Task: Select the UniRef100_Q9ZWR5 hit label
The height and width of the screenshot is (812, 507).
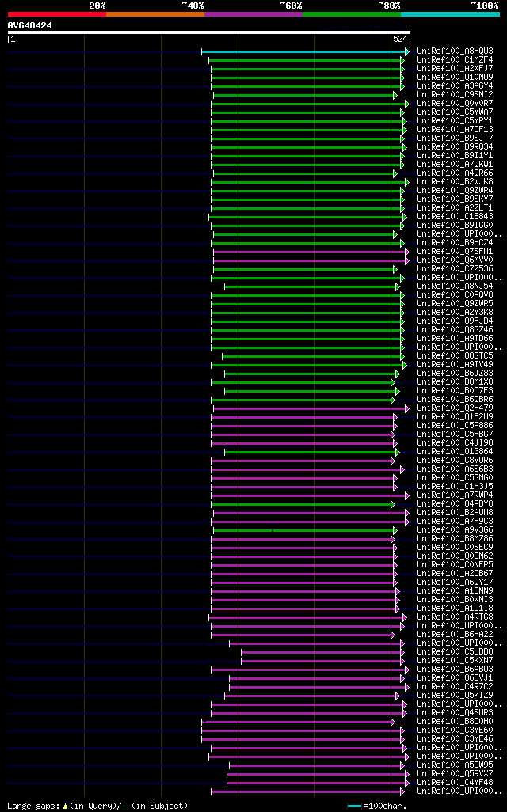Action: 456,303
